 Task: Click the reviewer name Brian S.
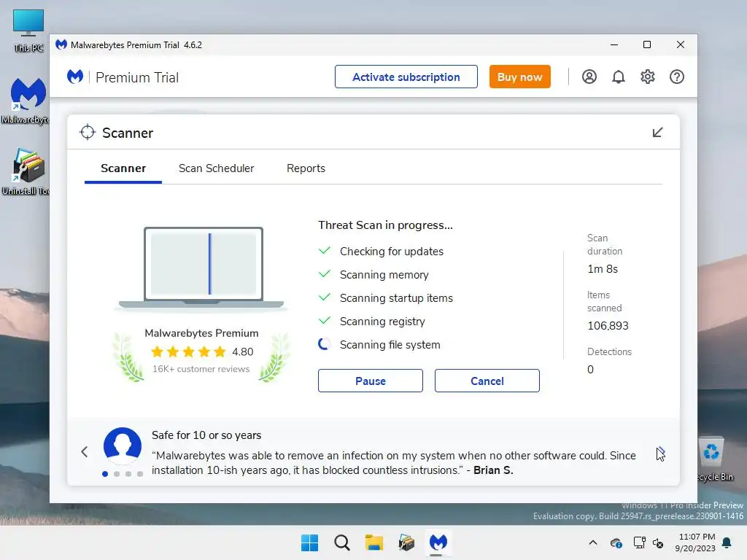[493, 470]
